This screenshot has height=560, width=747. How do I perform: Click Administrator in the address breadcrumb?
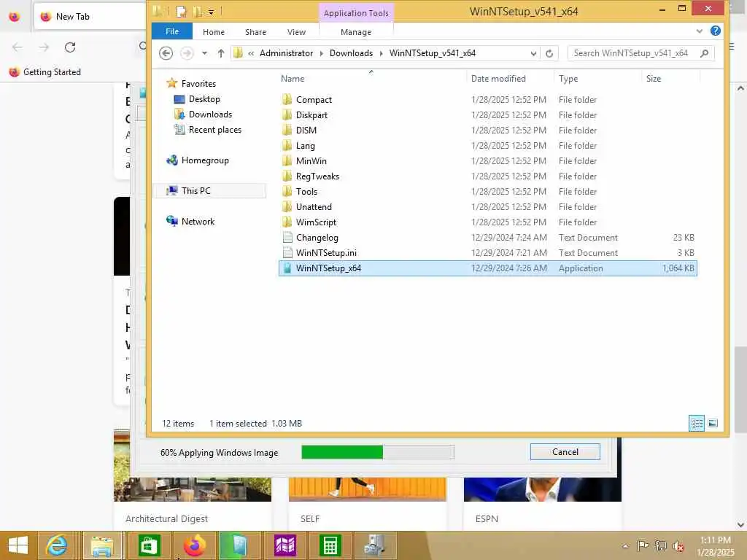(286, 52)
